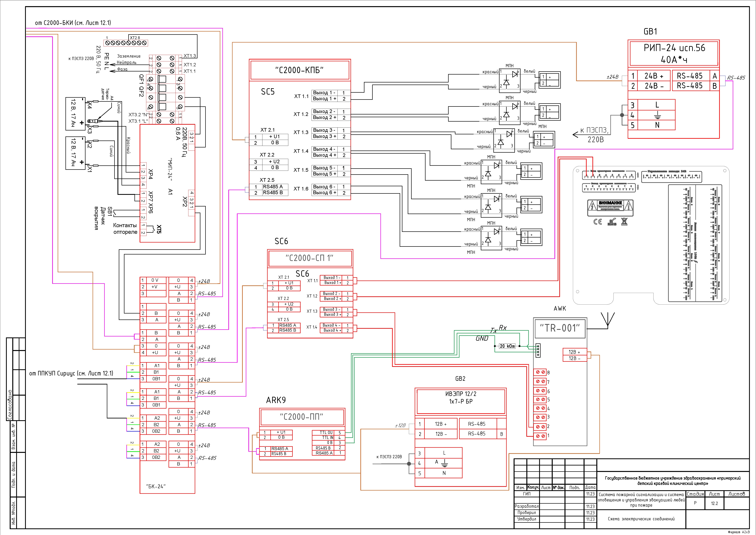This screenshot has height=535, width=756.
Task: Click the "220В, 50 Гц 0,6 А" label
Action: coord(181,142)
